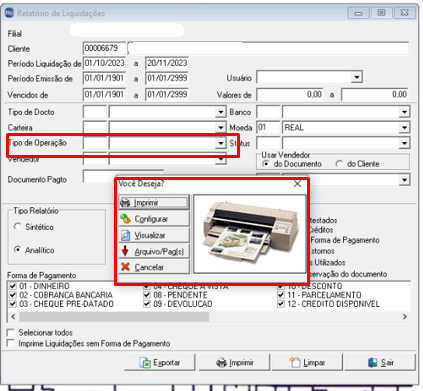Click the red arrow icon next to Arquivo/Pag(s)

pos(125,251)
